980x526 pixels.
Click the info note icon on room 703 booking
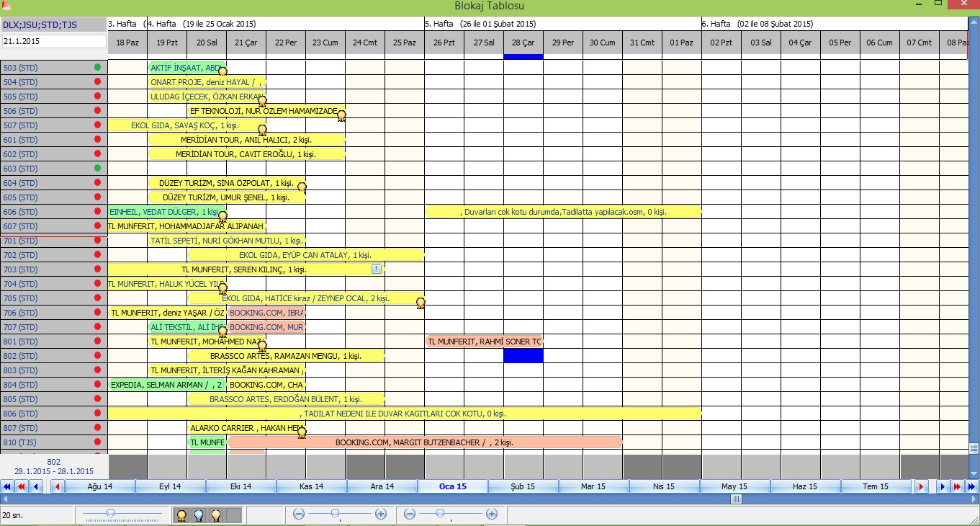tap(376, 269)
